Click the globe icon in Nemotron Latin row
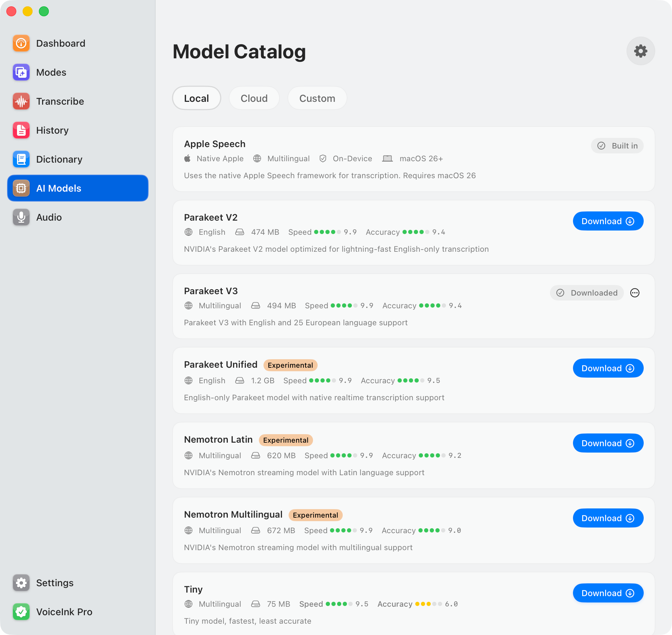 point(189,455)
